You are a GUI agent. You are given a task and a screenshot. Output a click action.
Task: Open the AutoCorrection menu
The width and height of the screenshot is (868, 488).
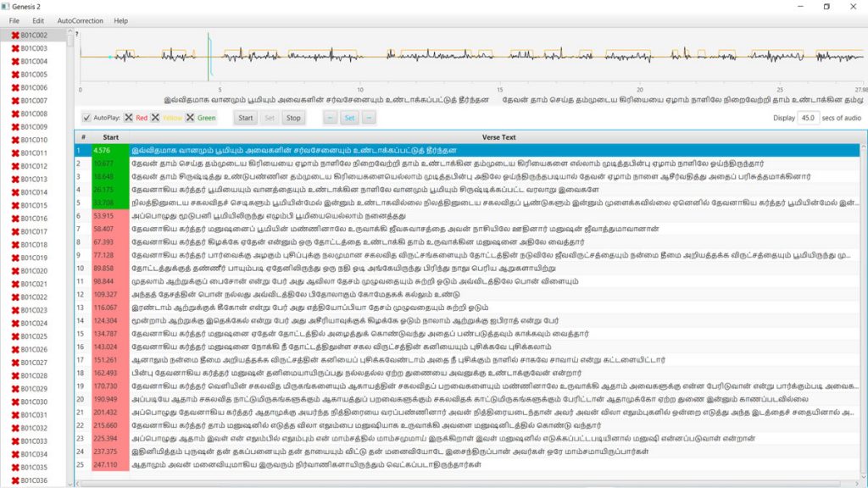coord(80,20)
